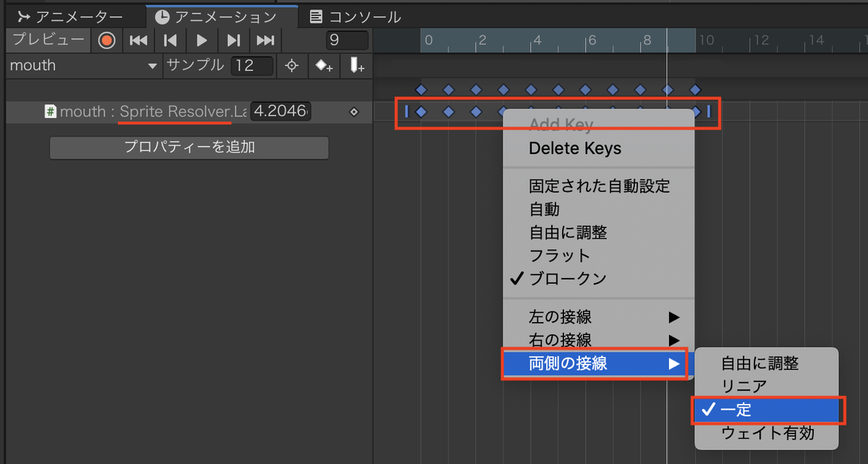Screen dimensions: 868x464
Task: Select the checked 一定 option
Action: tap(767, 410)
